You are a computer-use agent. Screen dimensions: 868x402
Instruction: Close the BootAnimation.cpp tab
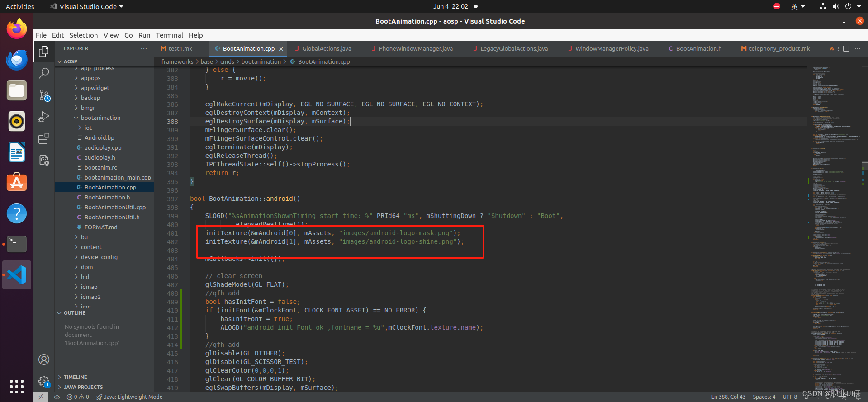click(x=281, y=49)
